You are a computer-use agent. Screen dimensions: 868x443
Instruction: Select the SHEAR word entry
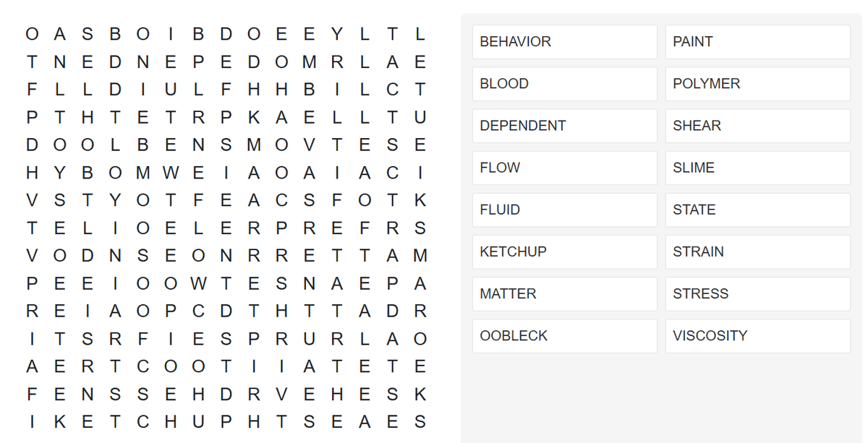coord(757,126)
